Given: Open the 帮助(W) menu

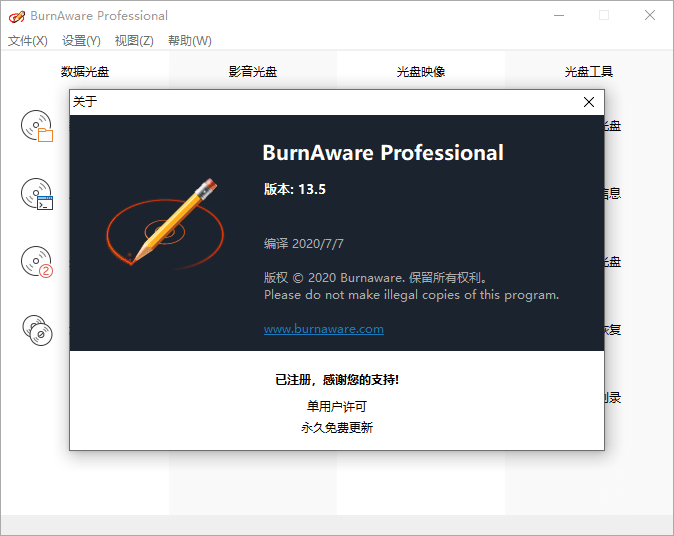Looking at the screenshot, I should pyautogui.click(x=190, y=41).
